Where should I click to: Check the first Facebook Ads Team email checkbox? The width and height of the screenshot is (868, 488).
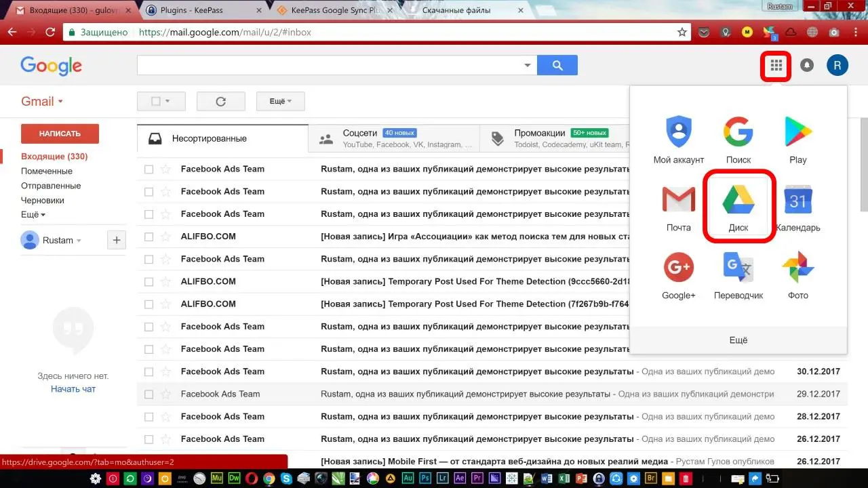pyautogui.click(x=149, y=169)
